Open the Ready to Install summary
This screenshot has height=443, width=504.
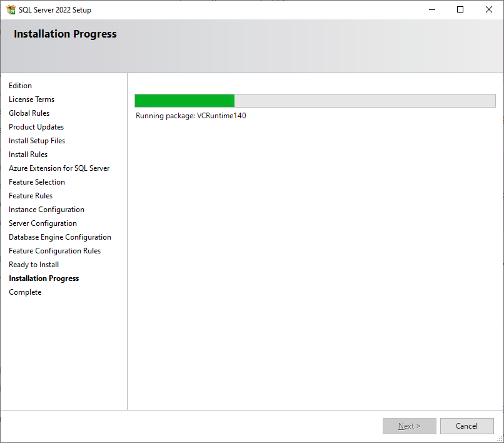click(x=33, y=264)
